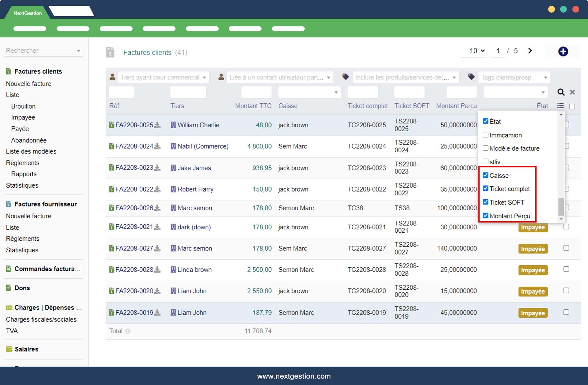Select Impayée in the sidebar list
Viewport: 588px width, 385px height.
(x=23, y=117)
